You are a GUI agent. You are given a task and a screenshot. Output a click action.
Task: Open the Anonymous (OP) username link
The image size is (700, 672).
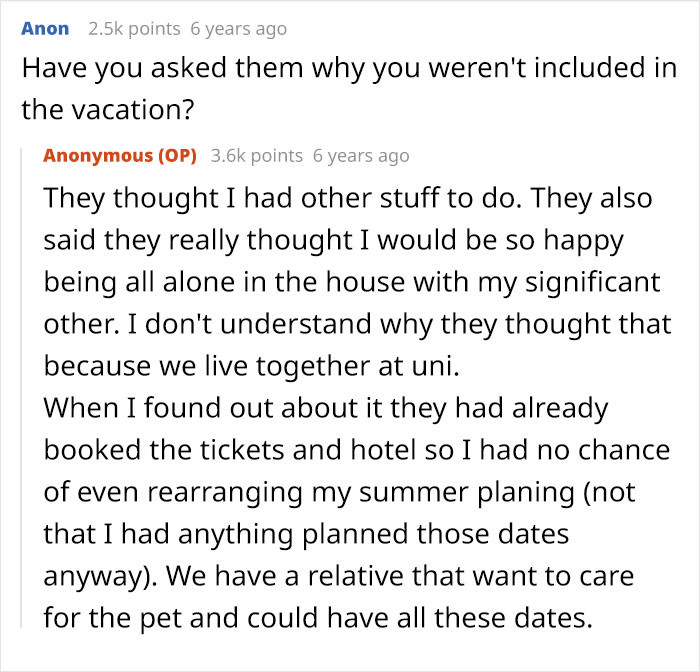tap(120, 156)
